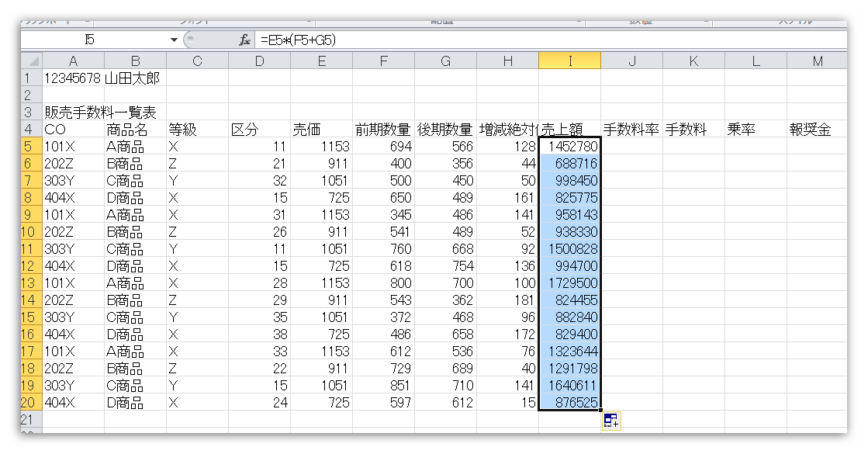
Task: Click the Select All corner button above row 1
Action: pos(31,60)
